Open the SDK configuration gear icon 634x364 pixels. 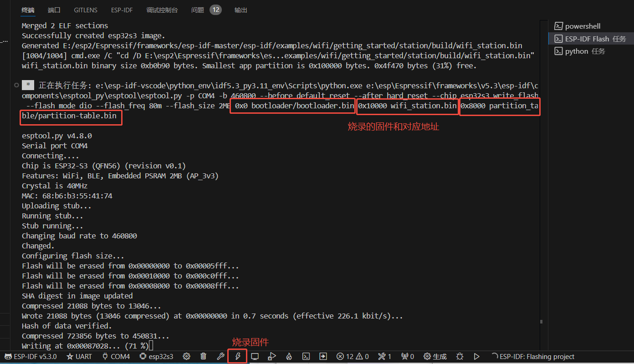click(186, 356)
